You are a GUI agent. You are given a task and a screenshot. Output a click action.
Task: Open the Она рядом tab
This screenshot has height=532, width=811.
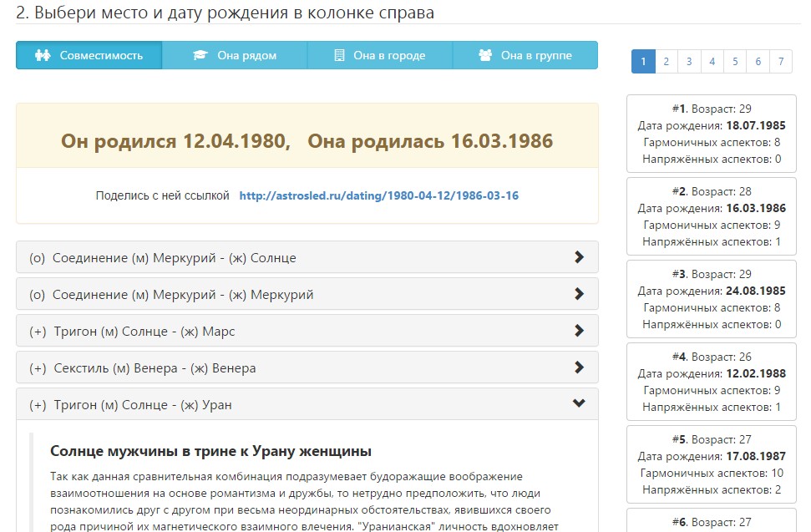pyautogui.click(x=235, y=55)
